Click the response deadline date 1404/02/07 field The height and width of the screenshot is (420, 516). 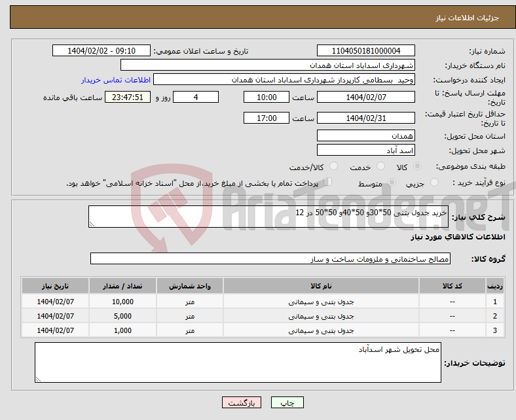(x=365, y=97)
